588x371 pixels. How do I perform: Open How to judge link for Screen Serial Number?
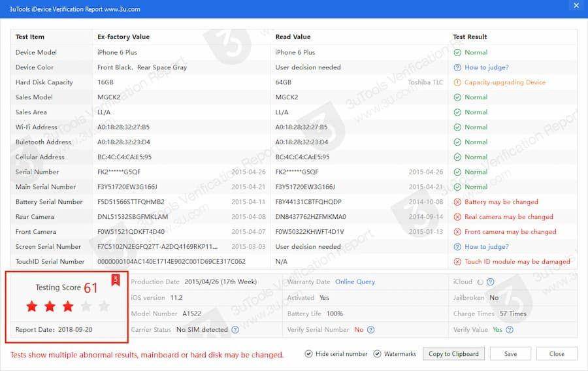tap(486, 247)
